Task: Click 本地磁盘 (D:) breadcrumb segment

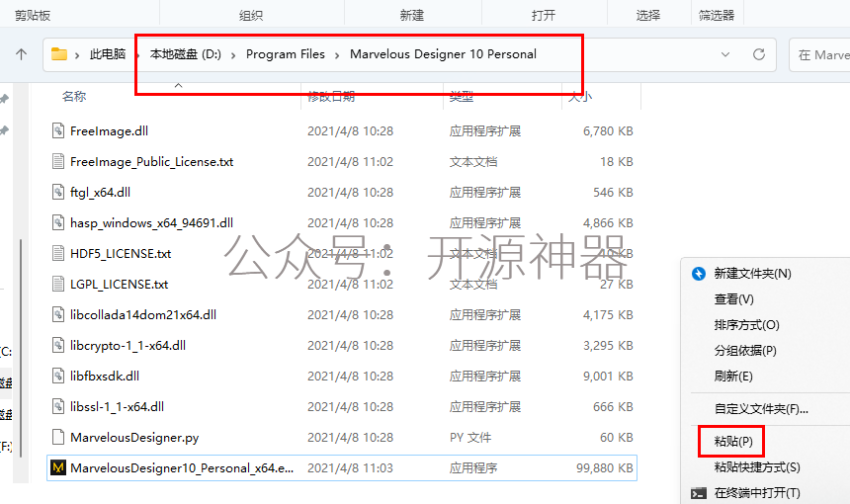Action: (x=186, y=54)
